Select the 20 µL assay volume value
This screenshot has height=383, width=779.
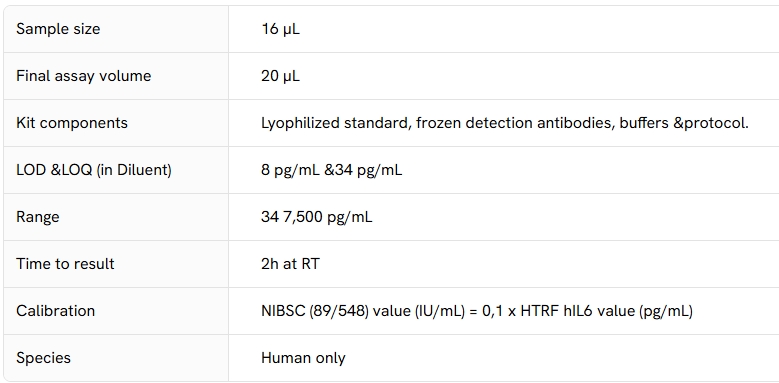pos(280,76)
